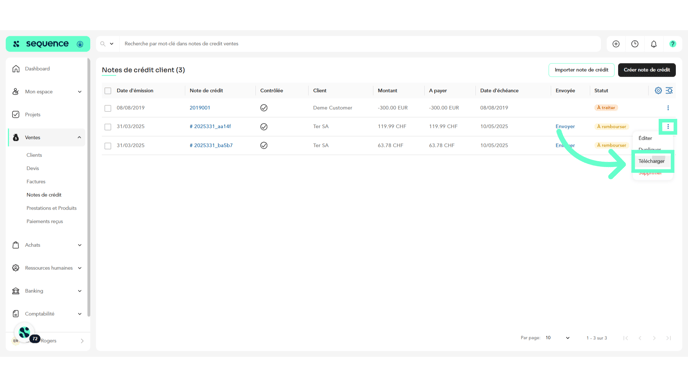Viewport: 688px width, 387px height.
Task: Click the sidebar vertical scrollbar
Action: (89, 186)
